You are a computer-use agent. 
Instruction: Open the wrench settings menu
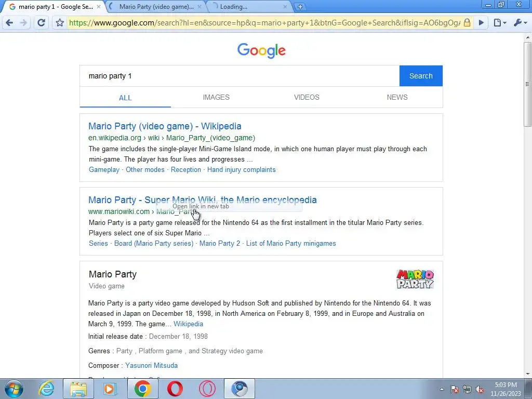(x=520, y=23)
